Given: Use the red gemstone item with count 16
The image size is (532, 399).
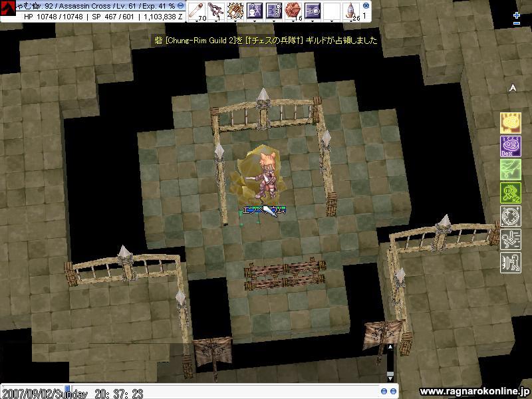Looking at the screenshot, I should click(293, 11).
